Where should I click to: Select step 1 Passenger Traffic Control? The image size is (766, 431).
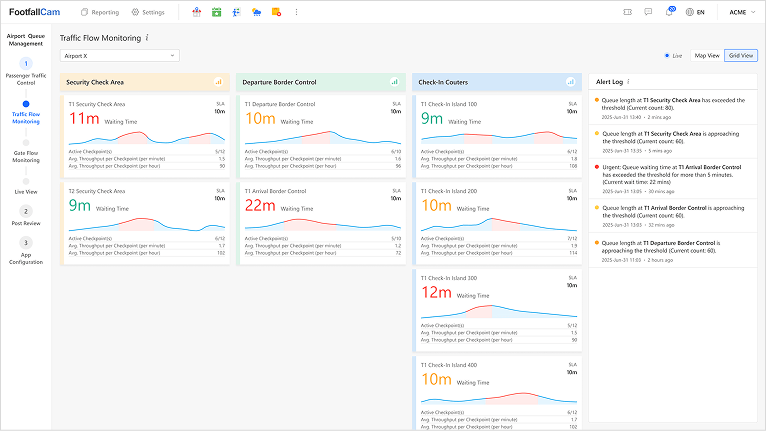[26, 71]
